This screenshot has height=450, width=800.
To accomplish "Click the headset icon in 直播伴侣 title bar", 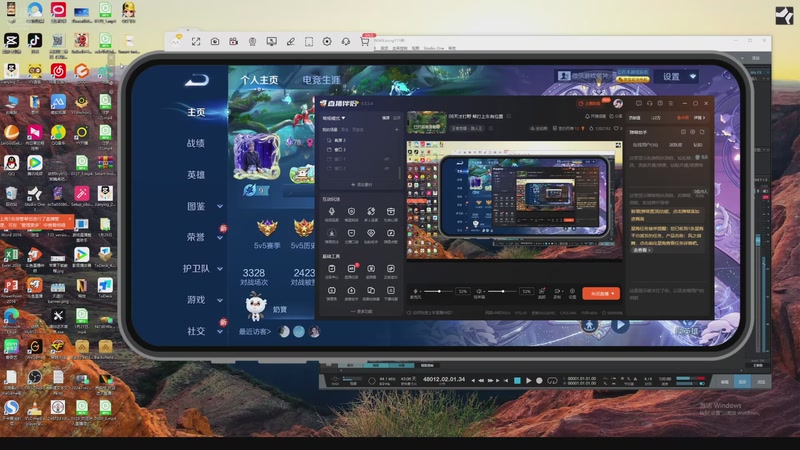I will pyautogui.click(x=649, y=104).
